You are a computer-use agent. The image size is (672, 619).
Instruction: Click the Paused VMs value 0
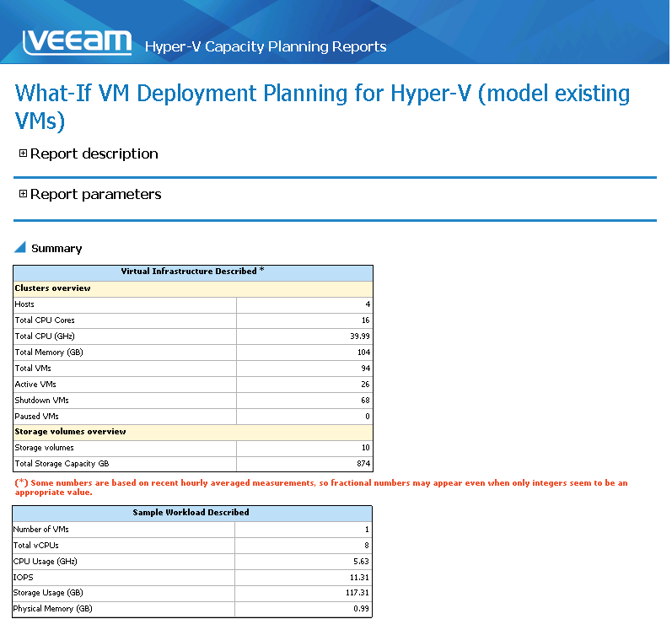click(368, 417)
